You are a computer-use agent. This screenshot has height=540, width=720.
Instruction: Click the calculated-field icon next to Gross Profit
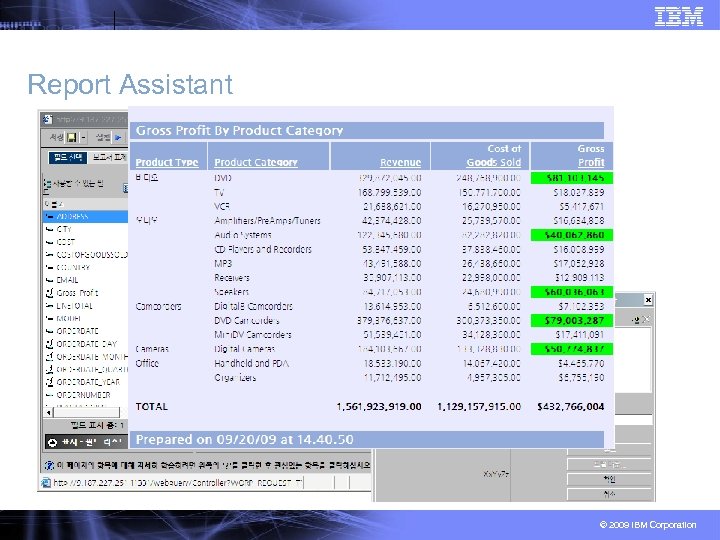[50, 292]
